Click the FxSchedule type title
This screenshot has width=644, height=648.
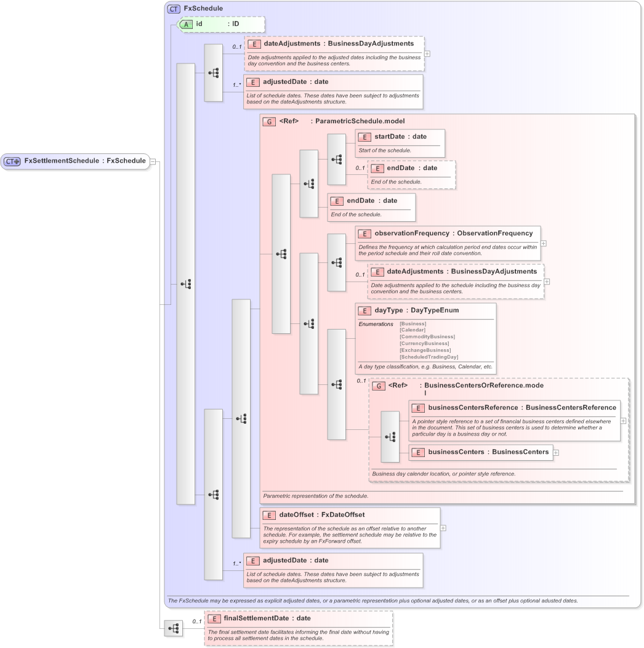pos(203,8)
